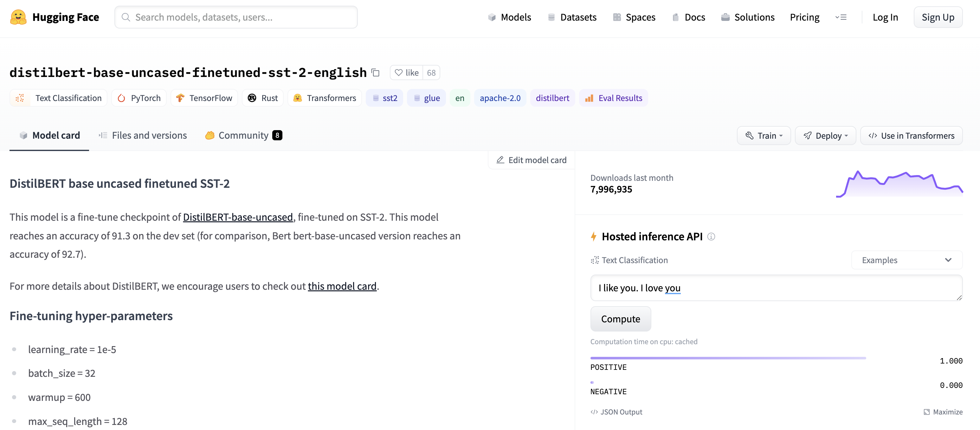Focus the search models input field
The height and width of the screenshot is (430, 980).
point(236,17)
